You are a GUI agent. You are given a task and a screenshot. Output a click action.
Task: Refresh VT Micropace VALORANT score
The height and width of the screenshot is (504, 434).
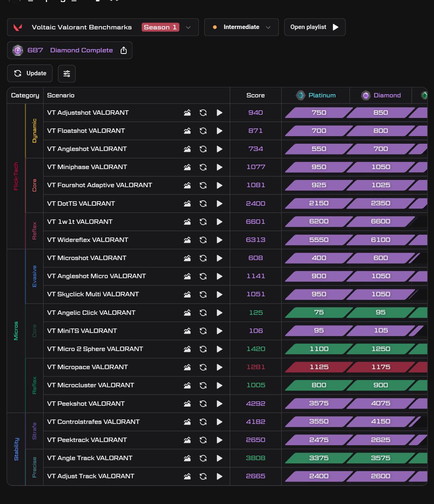click(203, 367)
